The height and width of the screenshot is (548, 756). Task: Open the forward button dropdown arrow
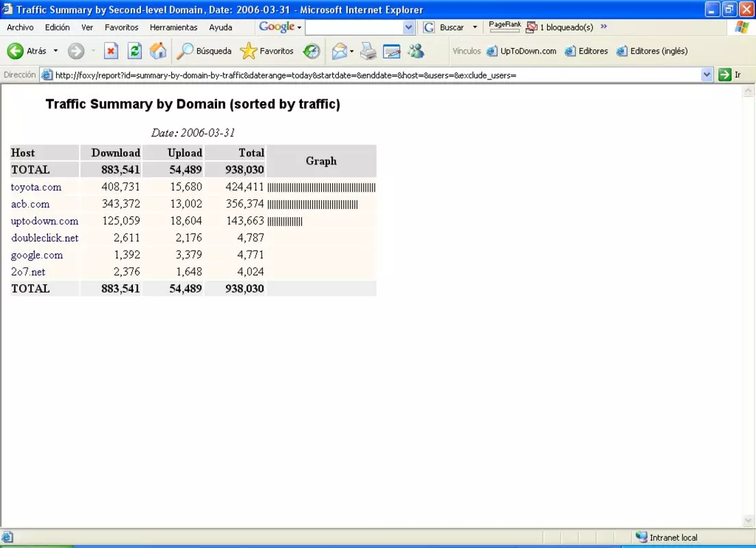(93, 51)
